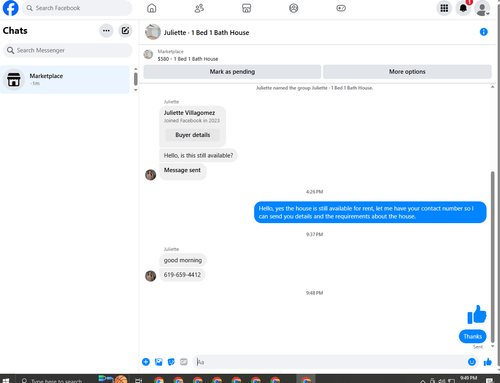This screenshot has width=500, height=383.
Task: Click the 9:37 PM timestamp
Action: tap(314, 234)
